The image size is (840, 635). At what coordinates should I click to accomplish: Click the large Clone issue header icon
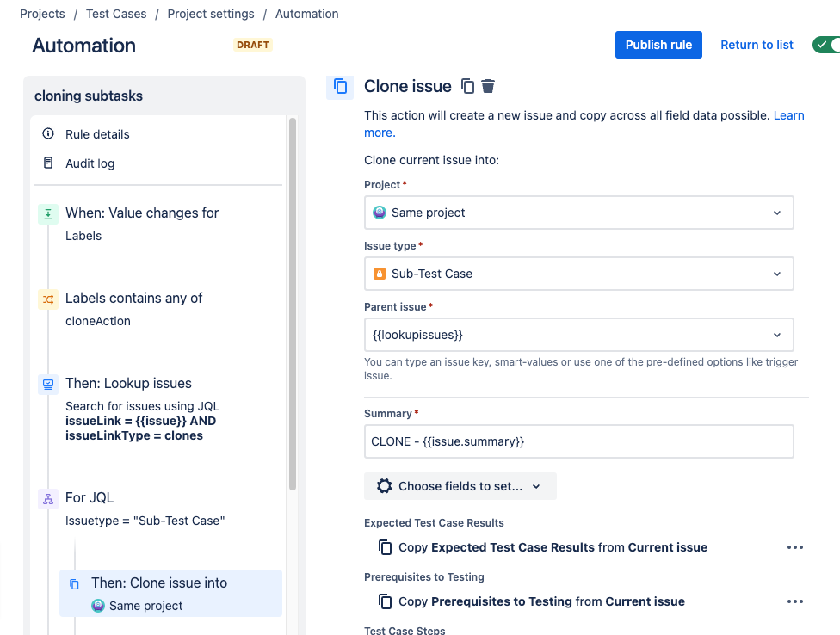pyautogui.click(x=340, y=86)
